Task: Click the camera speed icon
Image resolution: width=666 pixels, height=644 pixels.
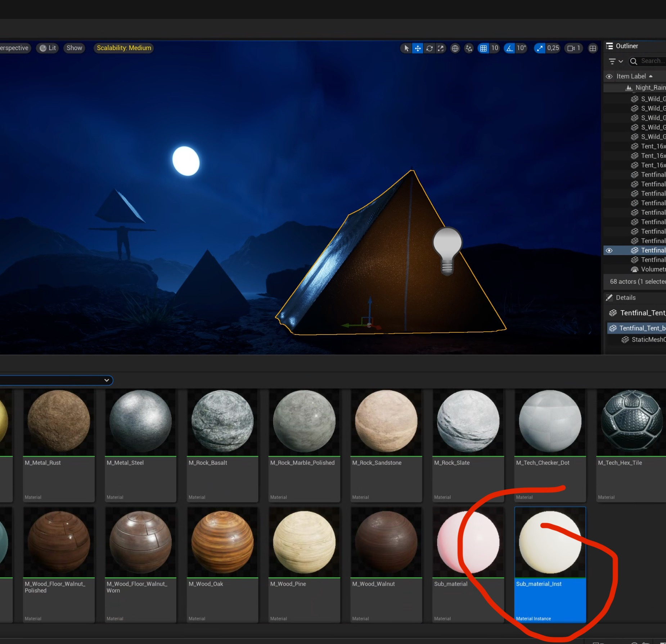Action: 571,48
